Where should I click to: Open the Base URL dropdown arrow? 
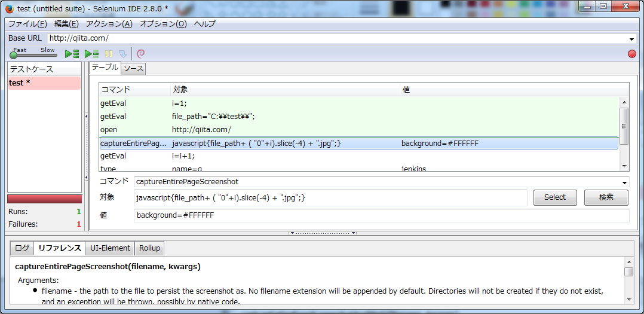pyautogui.click(x=631, y=39)
